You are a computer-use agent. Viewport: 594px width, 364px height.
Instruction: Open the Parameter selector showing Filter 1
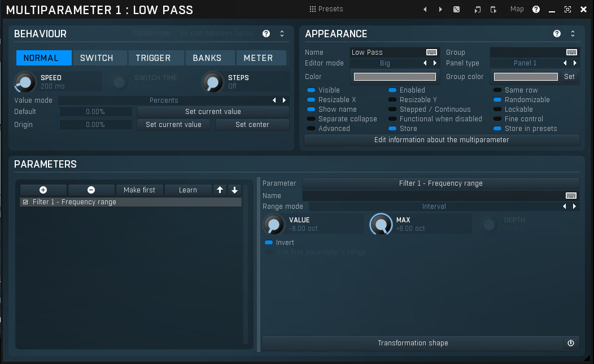440,183
